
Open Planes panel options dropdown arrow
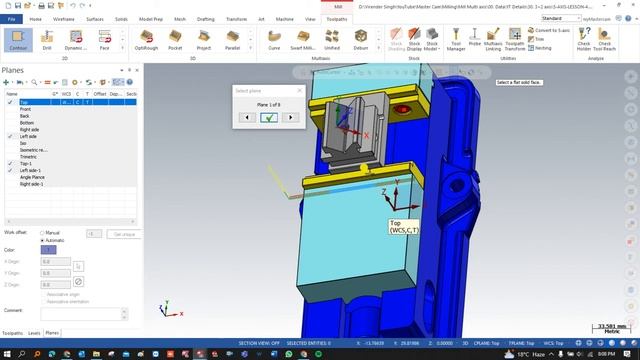122,70
